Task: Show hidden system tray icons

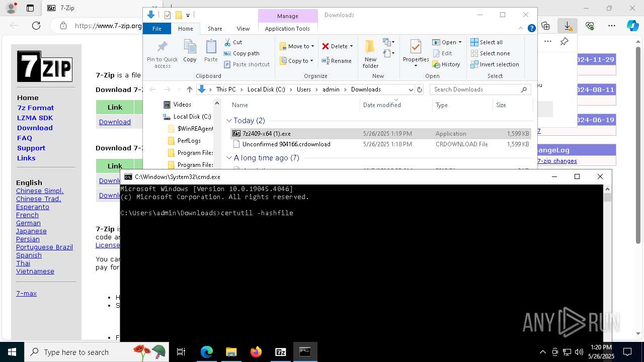Action: click(542, 352)
